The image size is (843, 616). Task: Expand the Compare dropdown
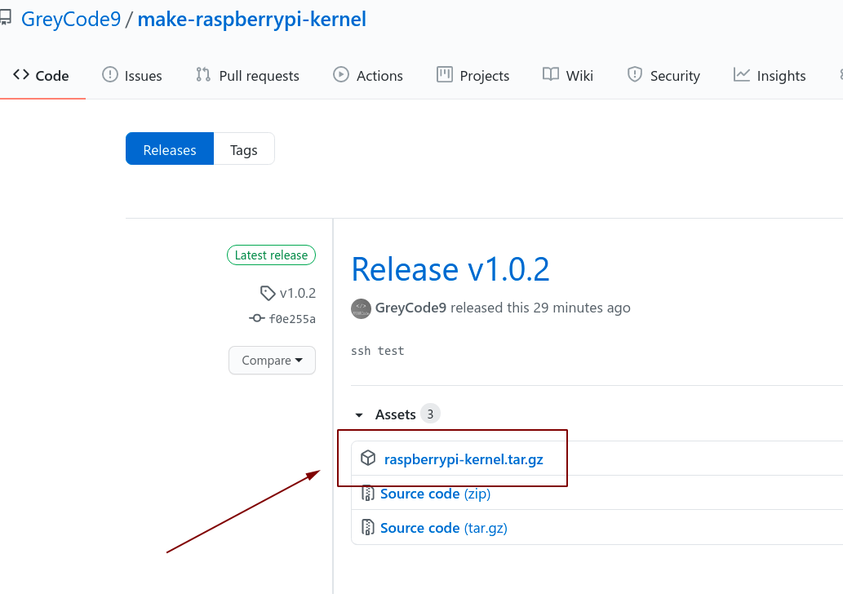coord(272,360)
